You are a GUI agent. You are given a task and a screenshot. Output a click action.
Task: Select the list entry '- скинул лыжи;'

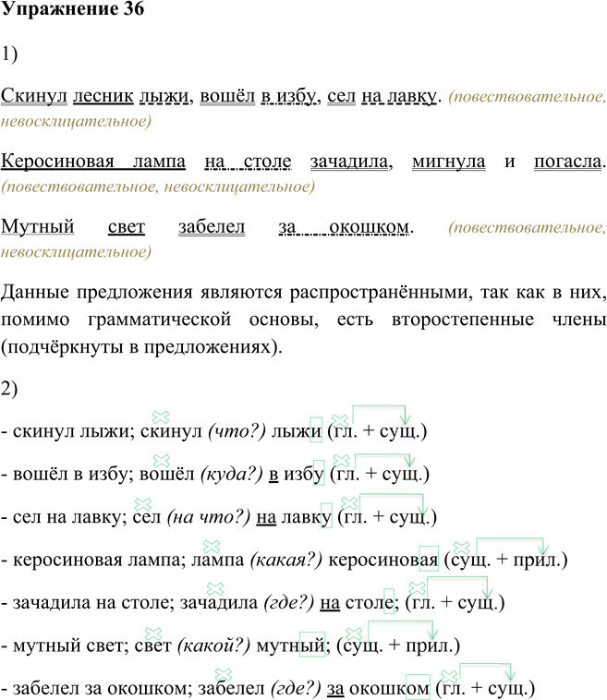[67, 430]
